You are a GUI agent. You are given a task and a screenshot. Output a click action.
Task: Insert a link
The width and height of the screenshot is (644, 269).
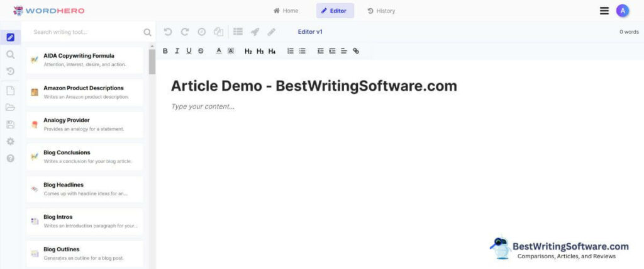pos(356,51)
